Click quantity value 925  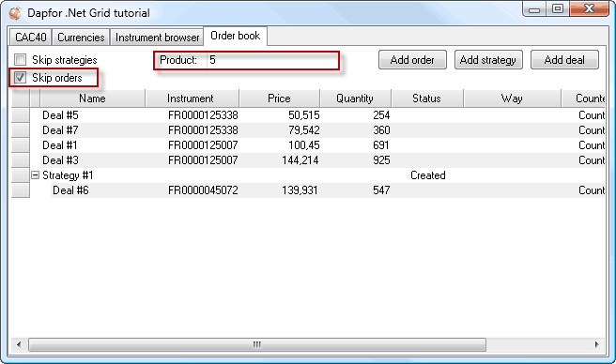click(x=381, y=160)
